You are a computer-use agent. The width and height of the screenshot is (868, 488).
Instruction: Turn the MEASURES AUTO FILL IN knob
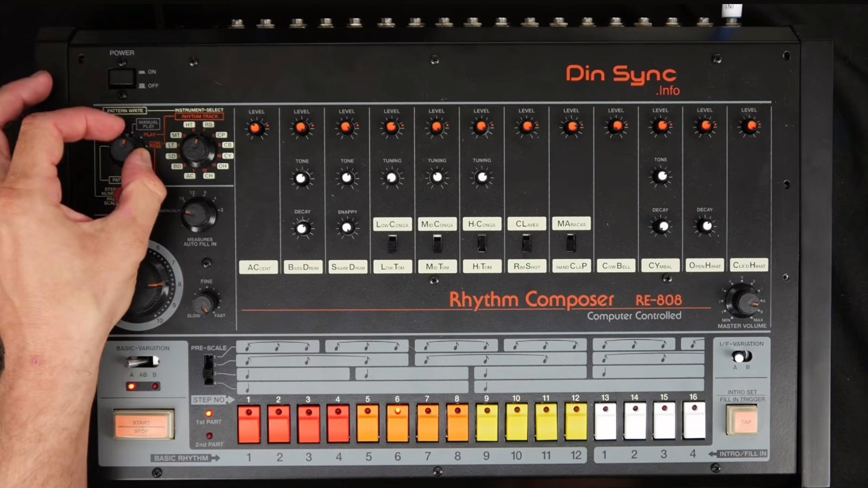(x=199, y=214)
